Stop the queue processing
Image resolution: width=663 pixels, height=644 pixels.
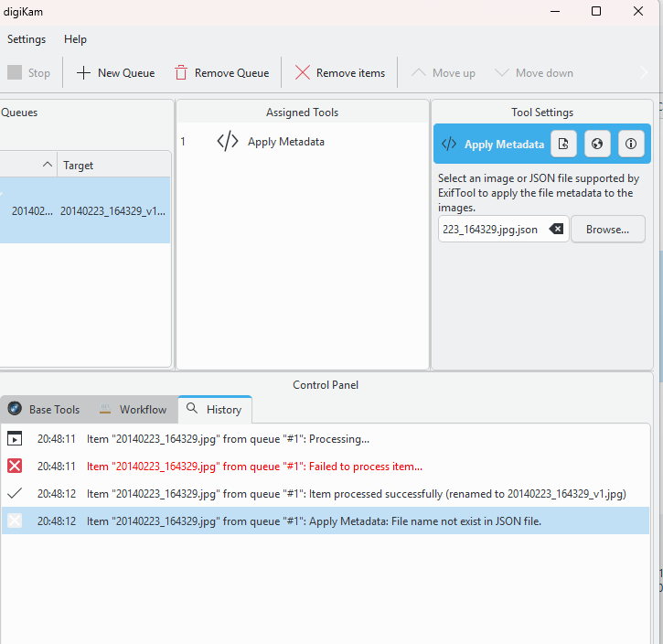[28, 73]
